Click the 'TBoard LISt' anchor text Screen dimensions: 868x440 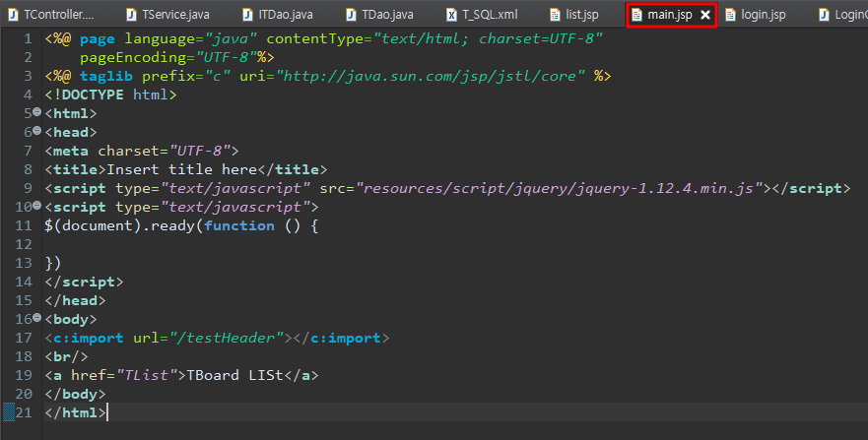234,375
